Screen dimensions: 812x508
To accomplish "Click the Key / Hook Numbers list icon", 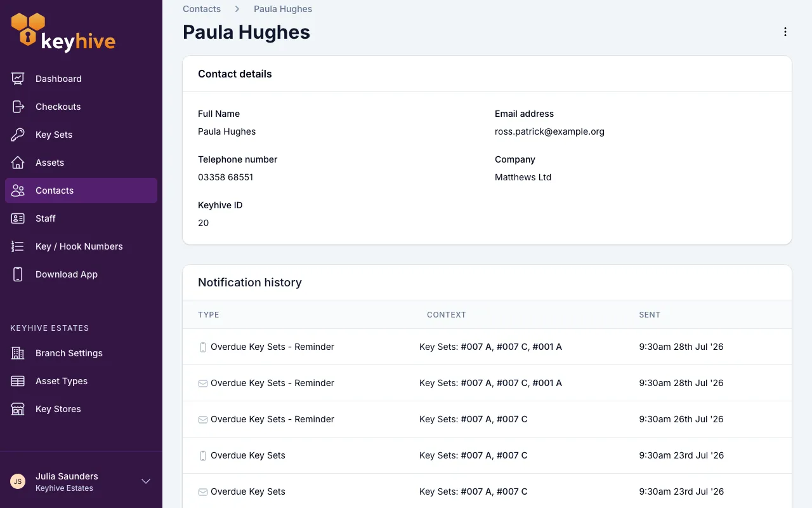I will [18, 246].
